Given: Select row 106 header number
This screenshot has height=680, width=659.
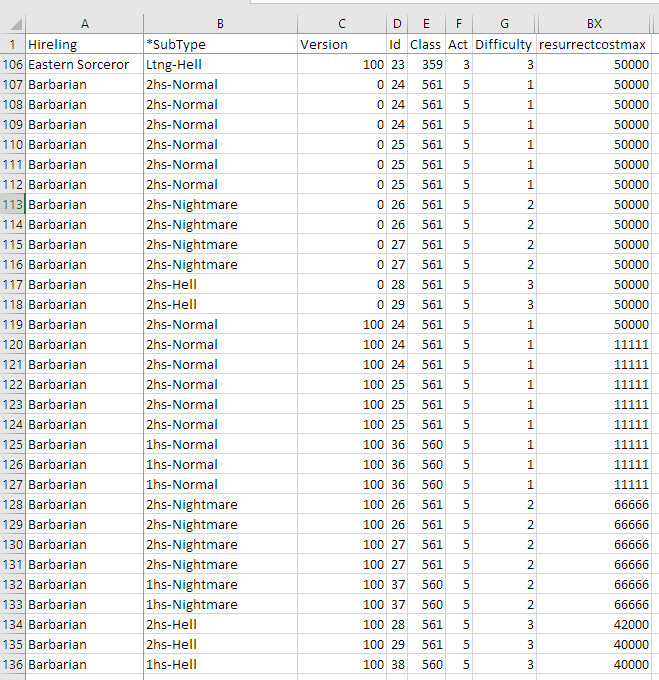Looking at the screenshot, I should [x=12, y=64].
